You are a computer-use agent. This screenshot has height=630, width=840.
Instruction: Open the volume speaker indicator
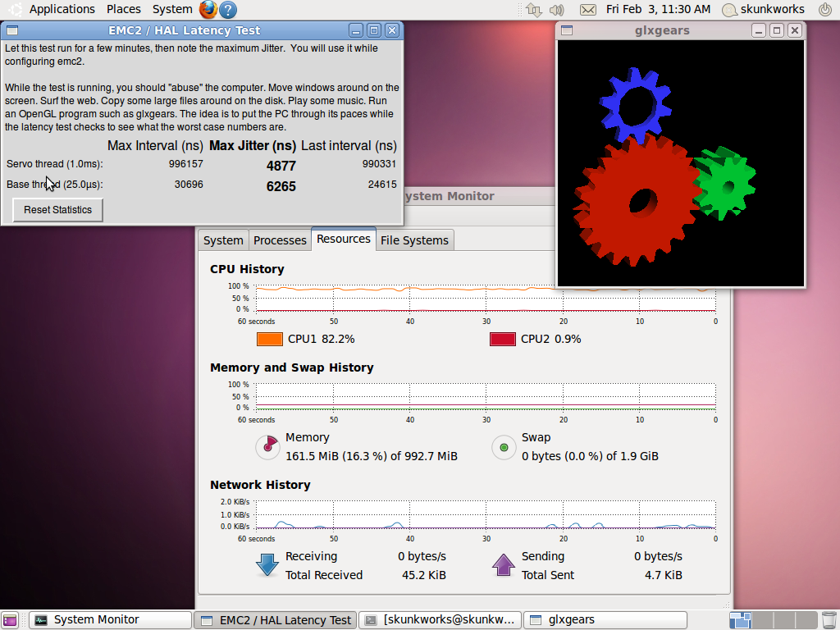pyautogui.click(x=557, y=10)
